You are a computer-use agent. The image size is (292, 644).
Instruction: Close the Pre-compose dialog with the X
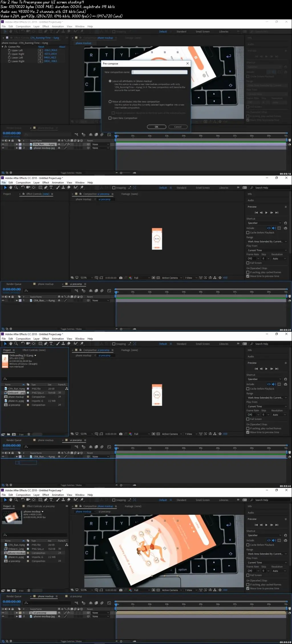point(187,63)
